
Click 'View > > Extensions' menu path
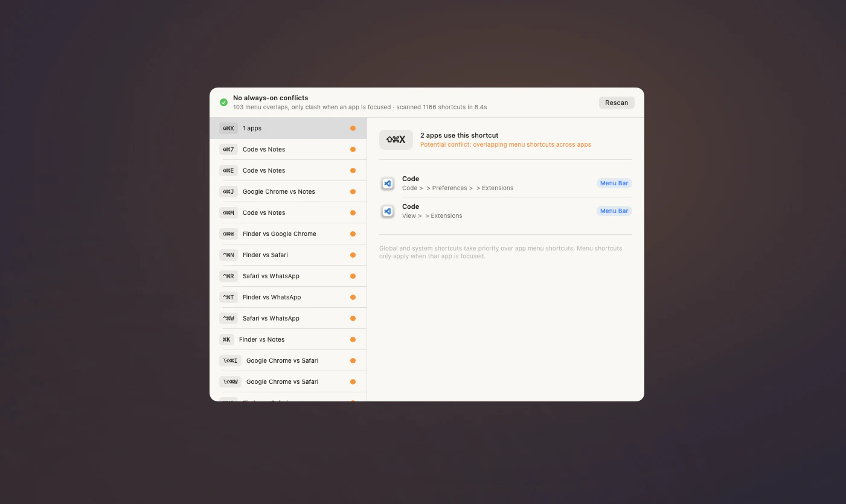pyautogui.click(x=432, y=215)
